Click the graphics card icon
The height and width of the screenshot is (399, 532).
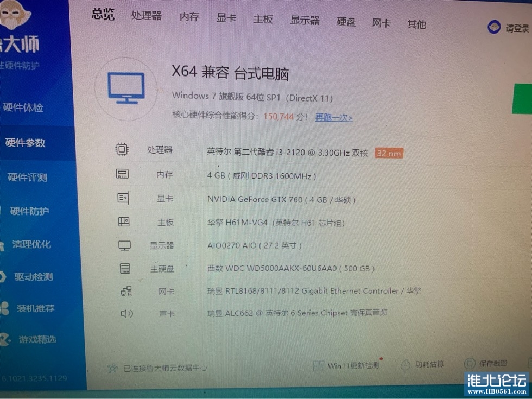(x=123, y=198)
